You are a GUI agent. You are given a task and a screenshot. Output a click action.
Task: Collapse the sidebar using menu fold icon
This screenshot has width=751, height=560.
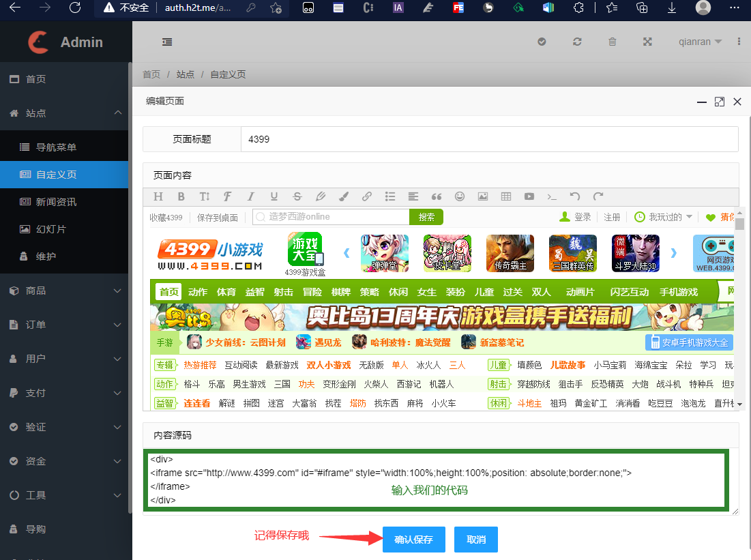(167, 42)
